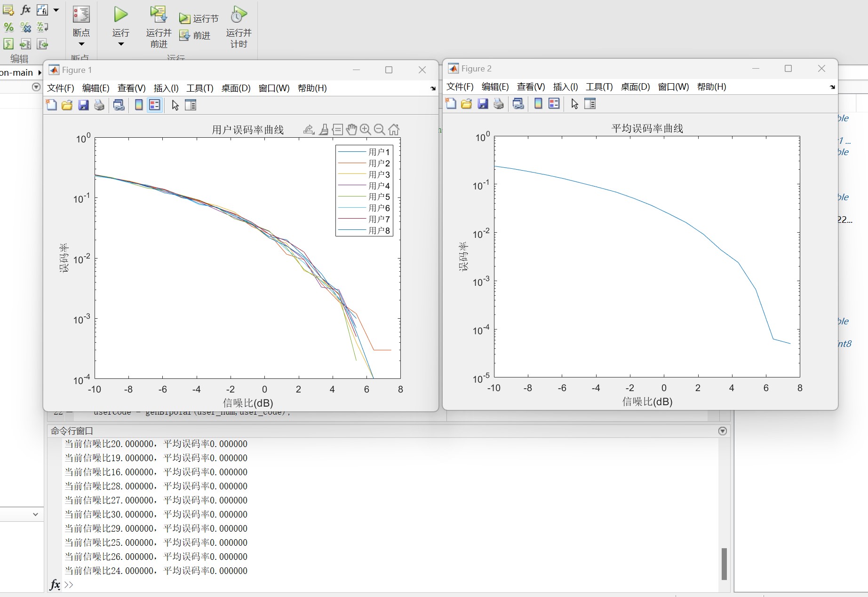Screen dimensions: 868x597
Task: Click New Figure icon in Figure 1 toolbar
Action: click(51, 105)
